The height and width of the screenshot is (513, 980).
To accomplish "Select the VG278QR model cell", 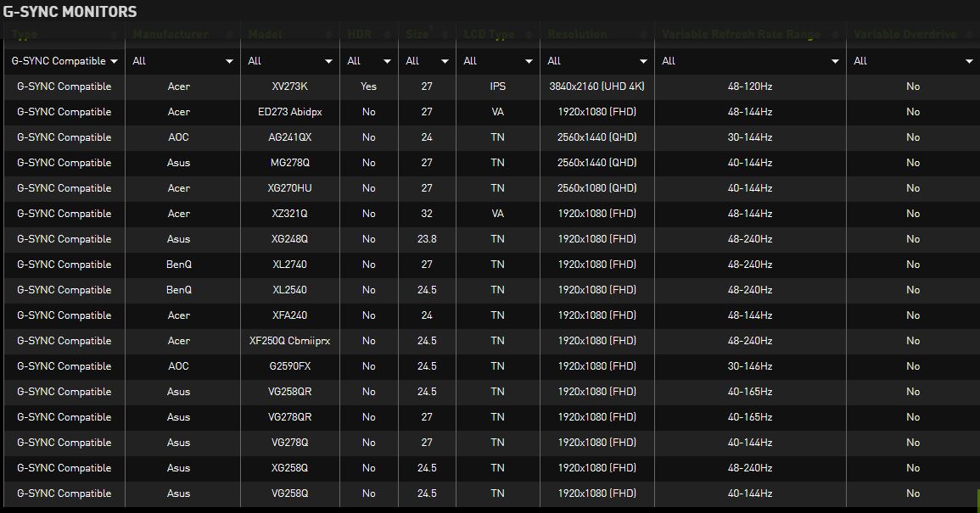I will click(290, 417).
